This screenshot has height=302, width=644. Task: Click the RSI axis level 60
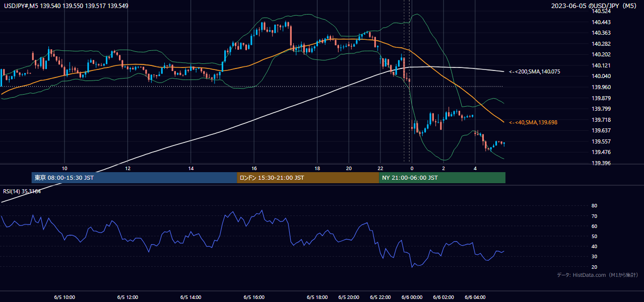coord(594,226)
